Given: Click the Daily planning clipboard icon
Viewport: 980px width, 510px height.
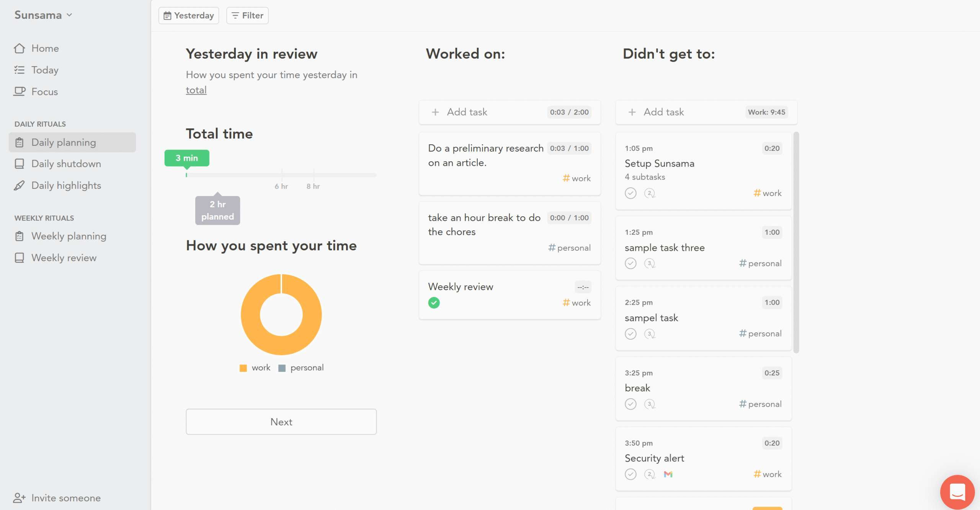Looking at the screenshot, I should (19, 142).
